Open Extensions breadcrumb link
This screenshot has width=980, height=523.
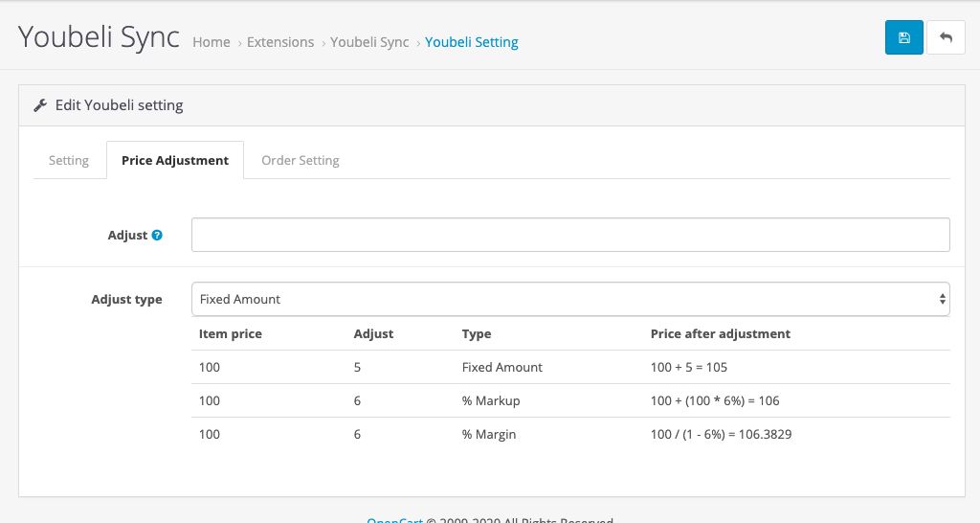(280, 42)
